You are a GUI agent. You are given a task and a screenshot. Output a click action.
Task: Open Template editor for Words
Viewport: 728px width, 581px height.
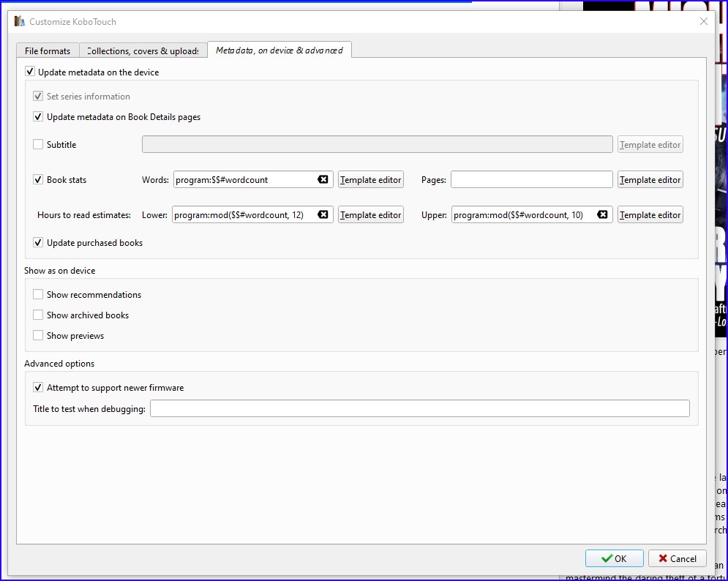click(370, 180)
